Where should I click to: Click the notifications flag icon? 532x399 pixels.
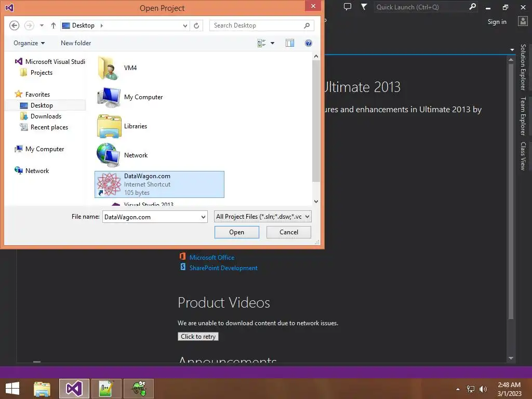click(364, 6)
